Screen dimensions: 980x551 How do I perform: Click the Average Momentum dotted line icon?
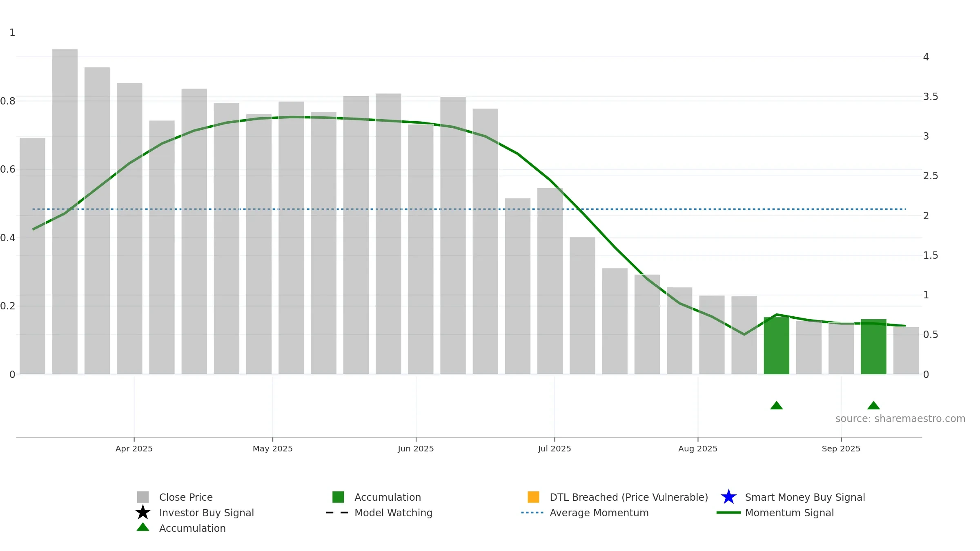tap(532, 513)
